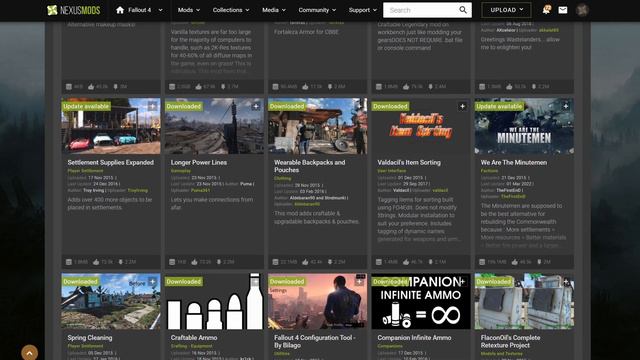
Task: Open the Mods dropdown menu
Action: [189, 10]
